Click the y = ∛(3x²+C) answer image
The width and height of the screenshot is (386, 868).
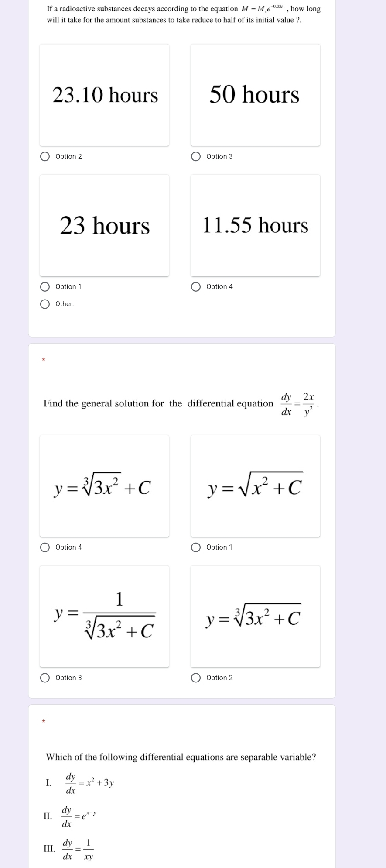255,616
